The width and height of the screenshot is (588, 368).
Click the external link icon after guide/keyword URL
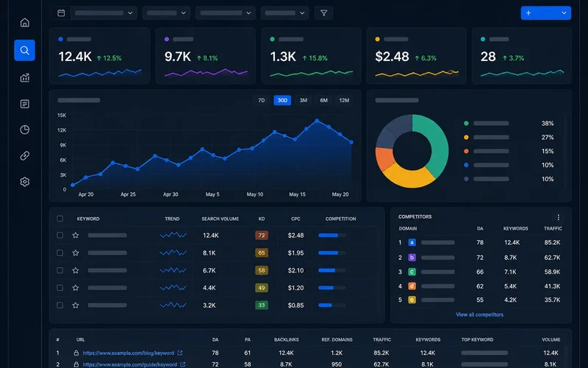(x=182, y=364)
